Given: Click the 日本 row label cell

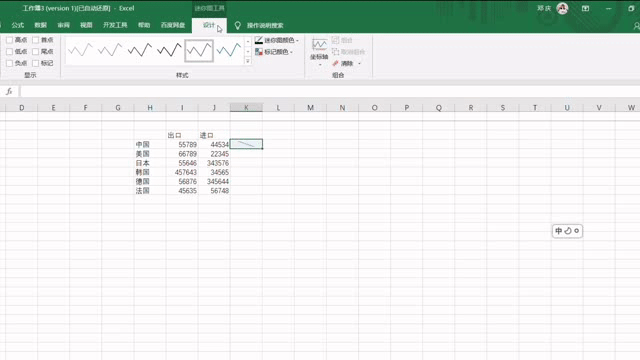Looking at the screenshot, I should click(150, 163).
